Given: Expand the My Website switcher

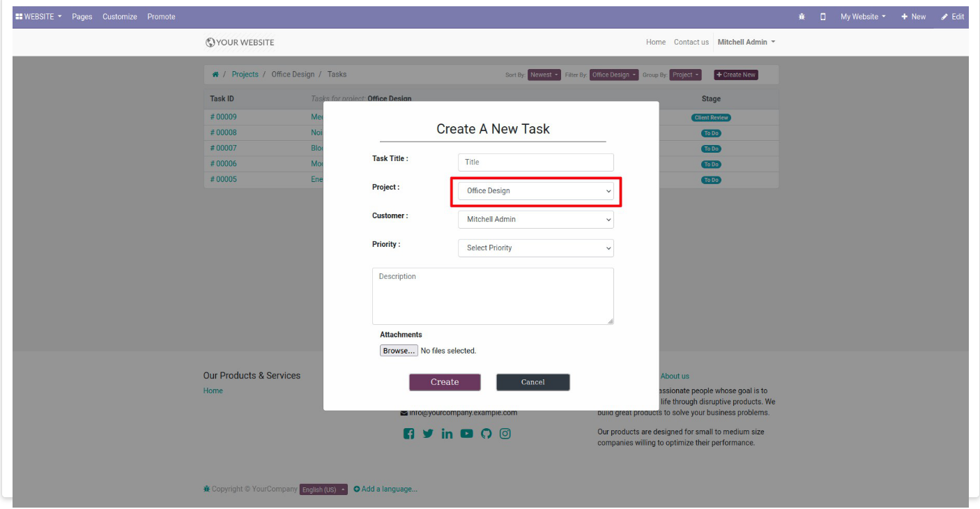Looking at the screenshot, I should click(x=863, y=17).
